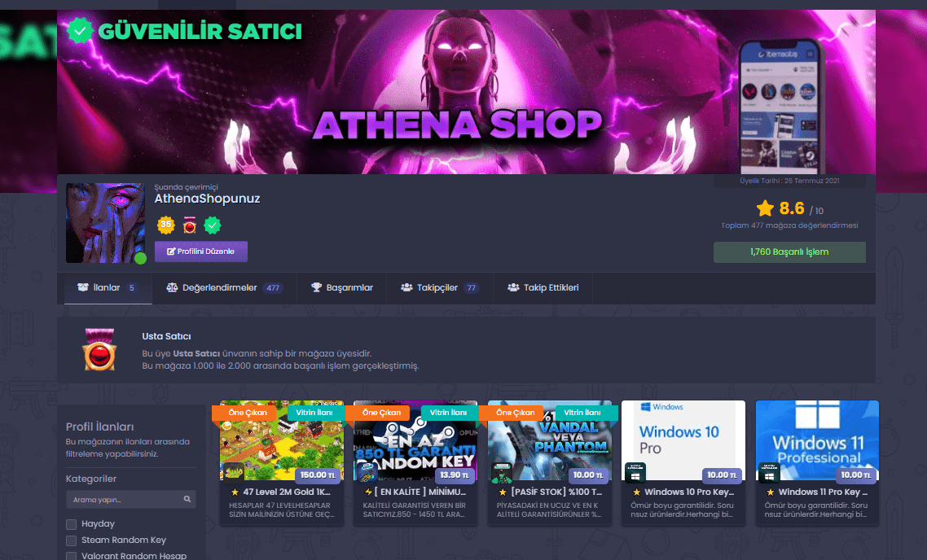This screenshot has width=927, height=560.
Task: Click the Vandal veya Phantom listing thumbnail
Action: pyautogui.click(x=549, y=440)
